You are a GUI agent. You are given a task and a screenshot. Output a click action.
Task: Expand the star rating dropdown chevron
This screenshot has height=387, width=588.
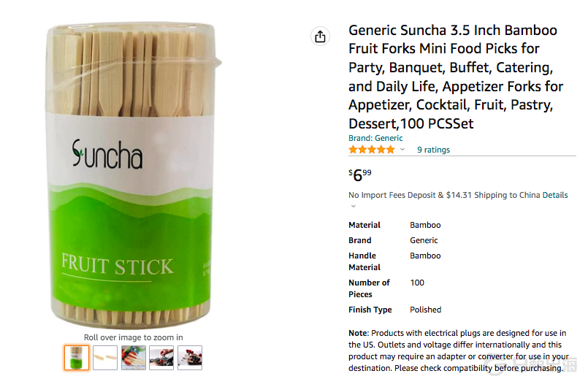pos(402,150)
